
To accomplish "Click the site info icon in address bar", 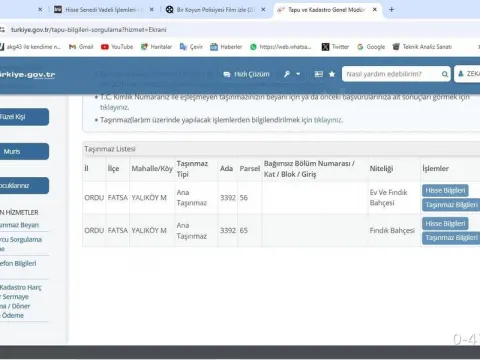I will click(3, 30).
